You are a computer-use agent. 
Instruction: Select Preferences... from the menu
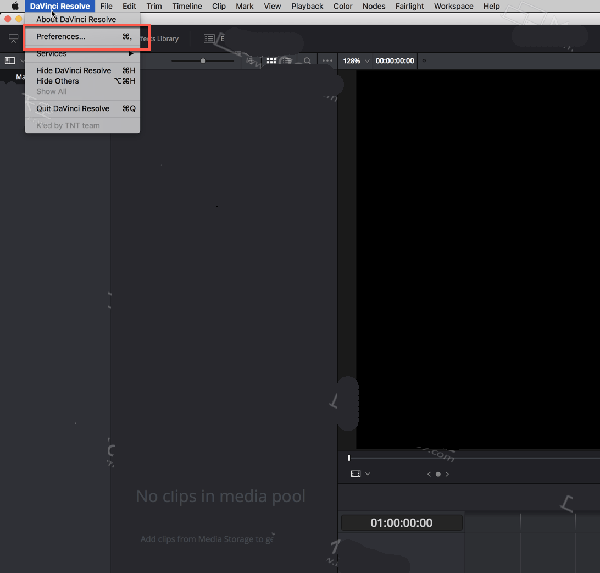[x=82, y=37]
